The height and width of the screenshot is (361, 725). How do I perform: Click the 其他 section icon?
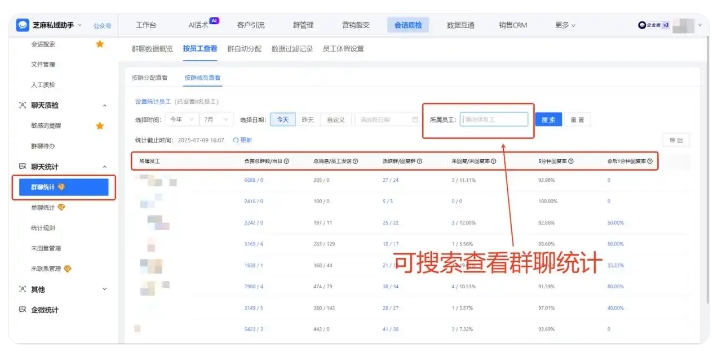[x=22, y=289]
